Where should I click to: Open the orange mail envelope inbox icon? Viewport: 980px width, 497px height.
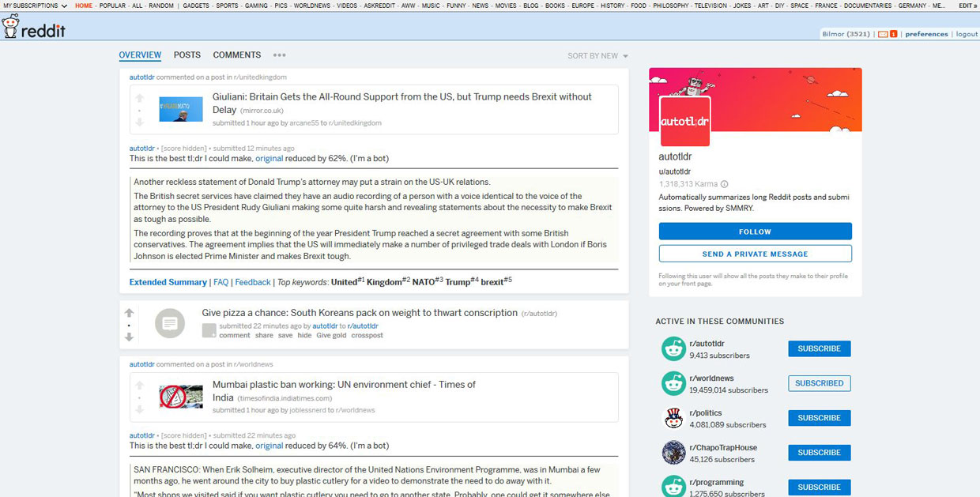tap(884, 34)
